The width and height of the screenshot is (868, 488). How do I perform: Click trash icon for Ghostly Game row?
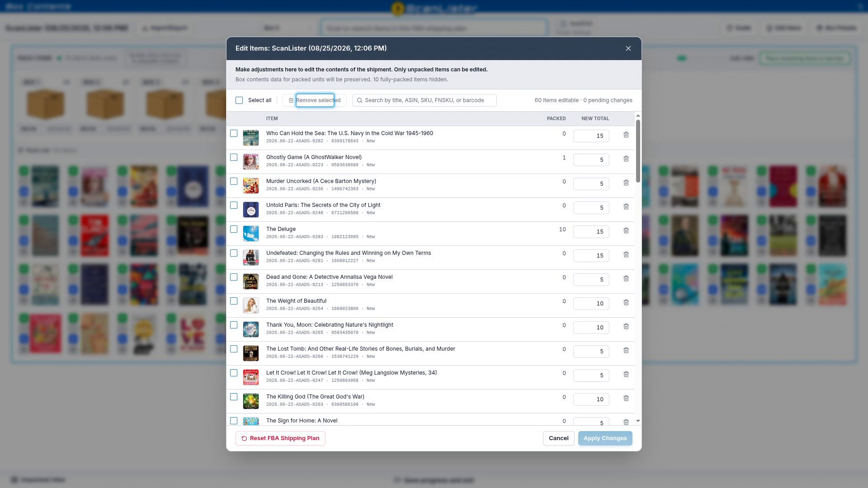tap(626, 159)
